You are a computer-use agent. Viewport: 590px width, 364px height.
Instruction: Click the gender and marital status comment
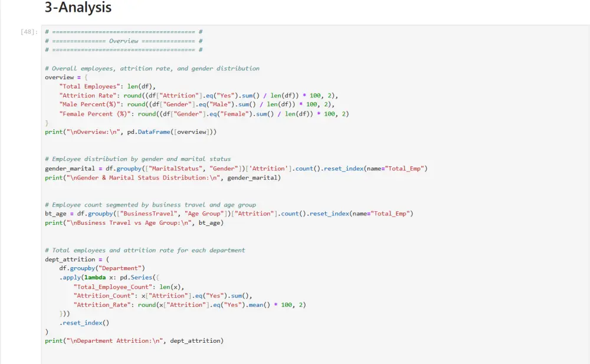(137, 159)
